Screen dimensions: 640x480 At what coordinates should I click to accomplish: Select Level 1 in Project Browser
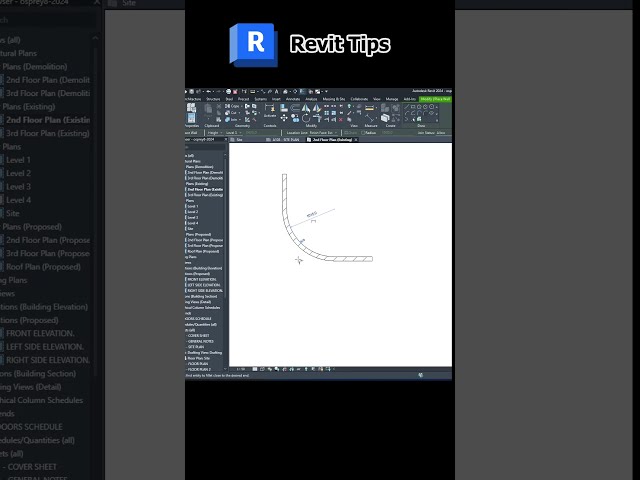pos(193,206)
